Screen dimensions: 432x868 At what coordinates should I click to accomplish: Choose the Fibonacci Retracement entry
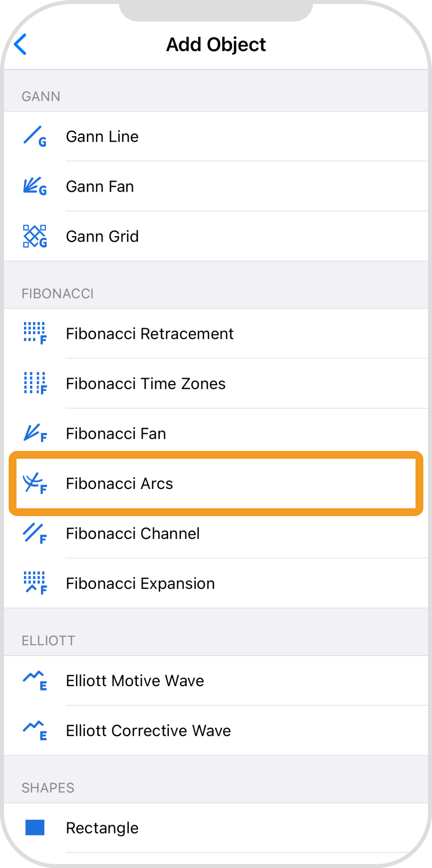150,334
